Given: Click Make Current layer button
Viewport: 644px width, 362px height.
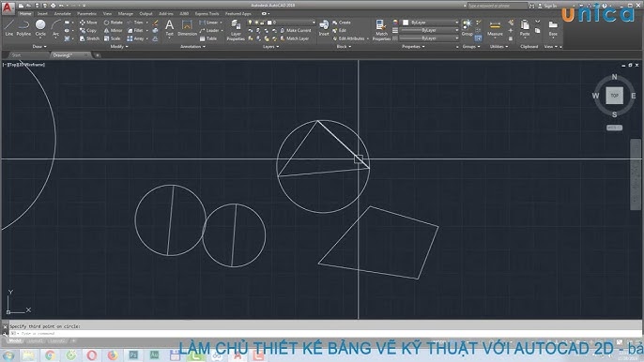Looking at the screenshot, I should (296, 30).
